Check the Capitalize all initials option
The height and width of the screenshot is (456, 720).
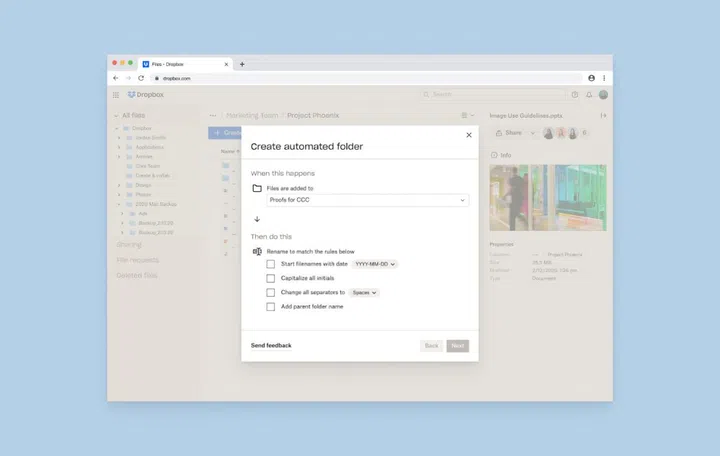pyautogui.click(x=271, y=278)
